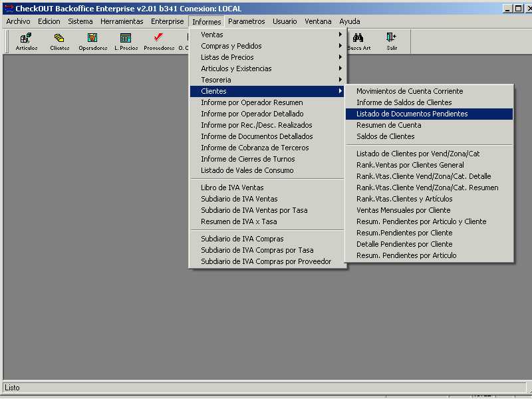Expand the Articulos y Existencias submenu
Image resolution: width=532 pixels, height=399 pixels.
tap(267, 68)
